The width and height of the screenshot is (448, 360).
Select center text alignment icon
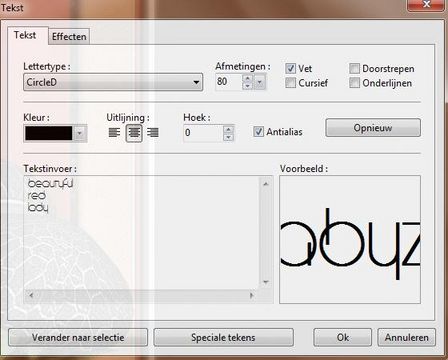click(134, 133)
